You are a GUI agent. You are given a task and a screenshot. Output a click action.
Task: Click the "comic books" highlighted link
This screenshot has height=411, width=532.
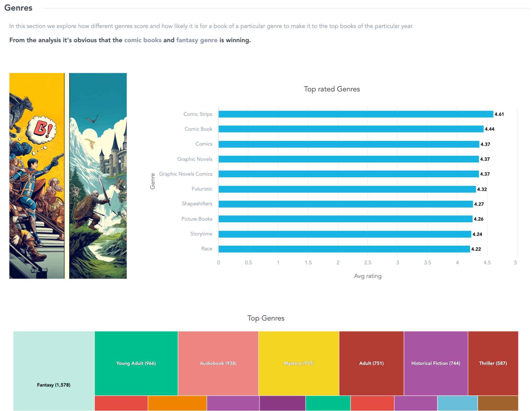click(142, 40)
